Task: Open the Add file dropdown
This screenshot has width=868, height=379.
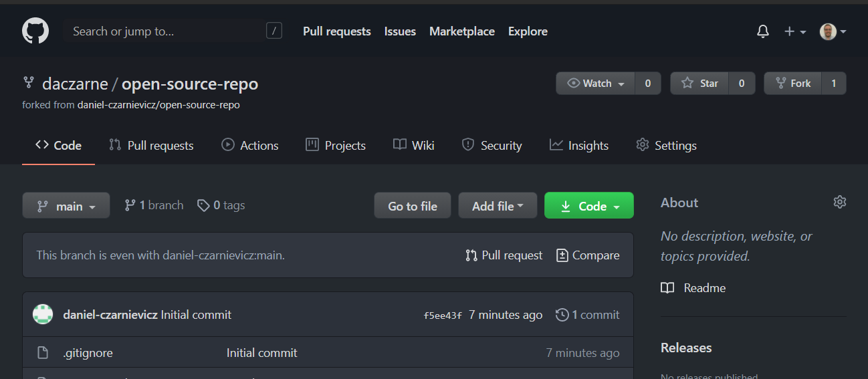Action: 498,206
